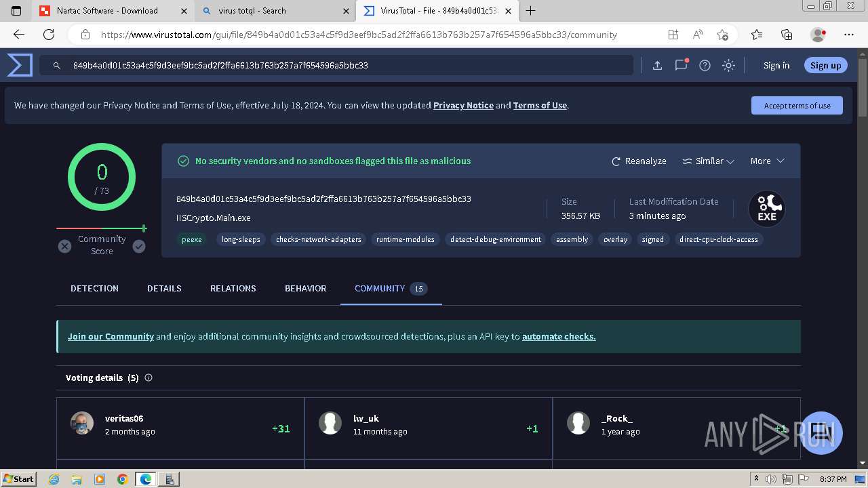Open the browser collections icon
Viewport: 868px width, 488px height.
(787, 35)
